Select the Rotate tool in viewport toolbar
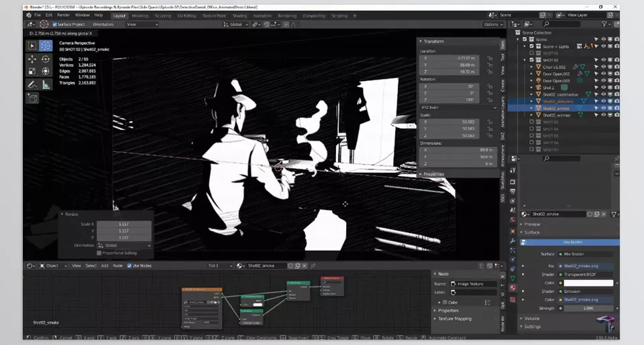This screenshot has height=345, width=644. [46, 59]
